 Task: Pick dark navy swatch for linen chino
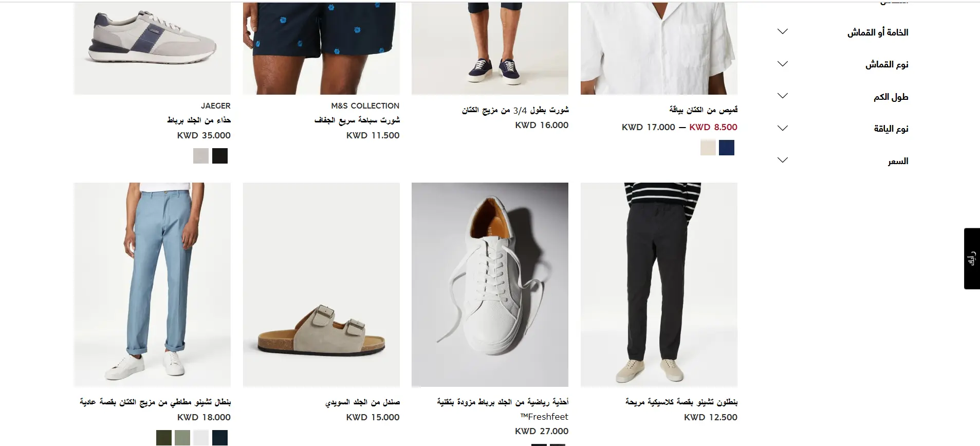coord(220,438)
